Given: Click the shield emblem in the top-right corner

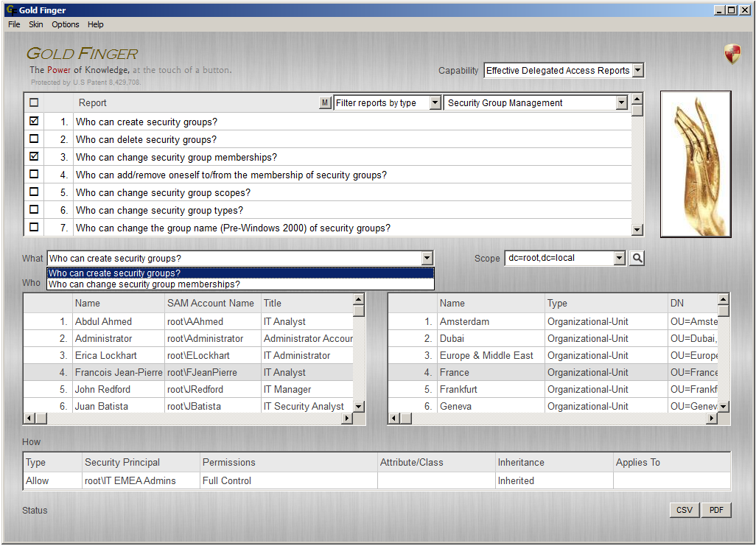Looking at the screenshot, I should click(x=732, y=54).
